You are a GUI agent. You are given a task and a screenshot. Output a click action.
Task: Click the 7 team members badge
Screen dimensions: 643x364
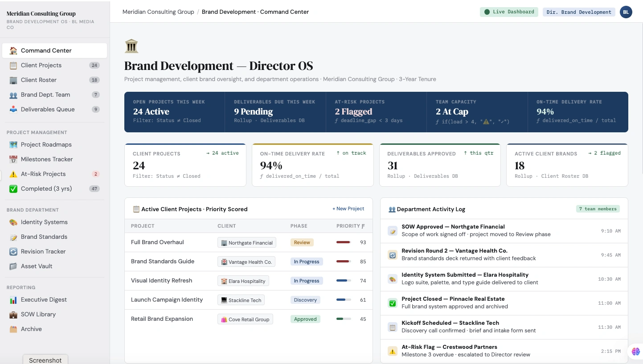tap(598, 209)
